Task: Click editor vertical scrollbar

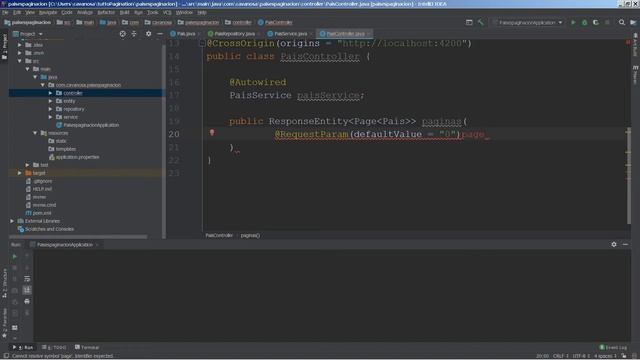Action: tap(629, 176)
